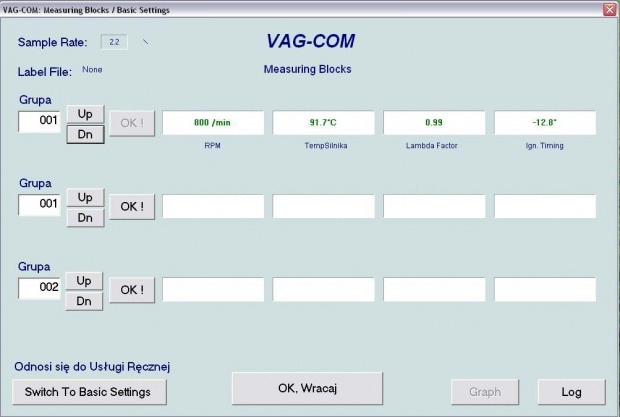Image resolution: width=620 pixels, height=417 pixels.
Task: Click the Sample Rate value box
Action: [114, 42]
